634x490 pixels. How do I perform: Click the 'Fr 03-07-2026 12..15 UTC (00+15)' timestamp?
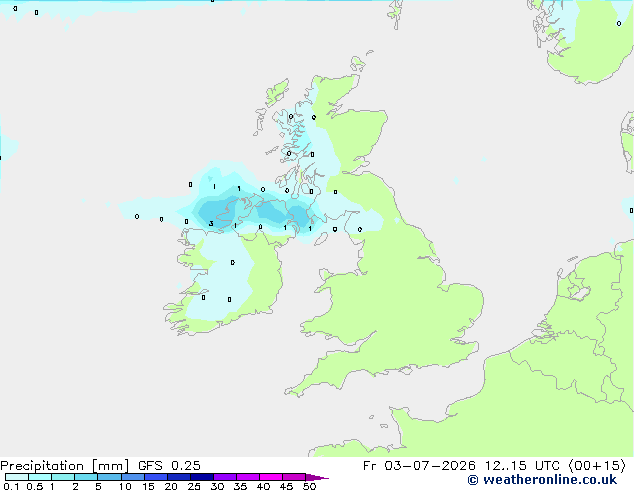tap(494, 466)
